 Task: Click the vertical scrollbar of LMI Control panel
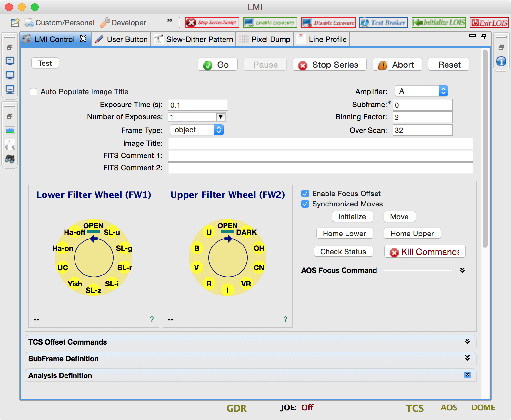485,148
